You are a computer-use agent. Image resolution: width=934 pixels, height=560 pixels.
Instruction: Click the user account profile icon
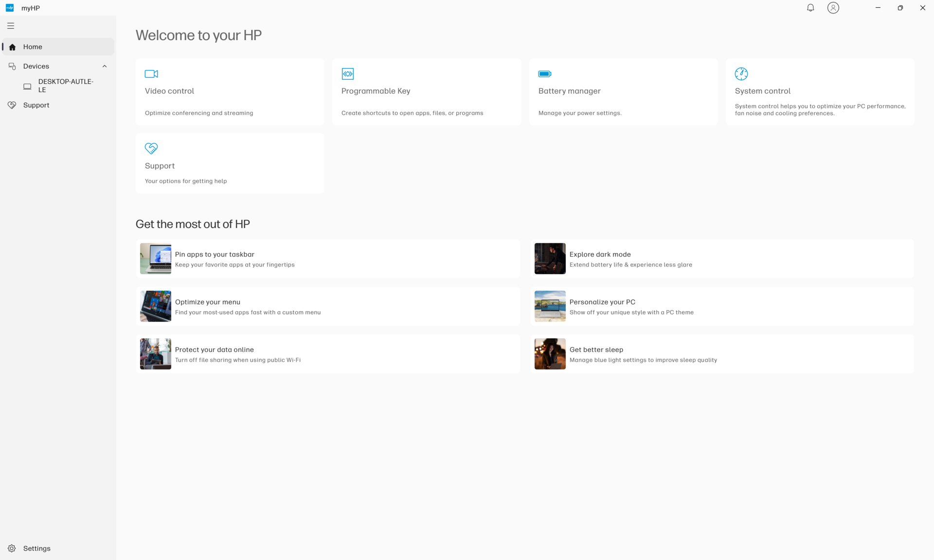point(833,8)
